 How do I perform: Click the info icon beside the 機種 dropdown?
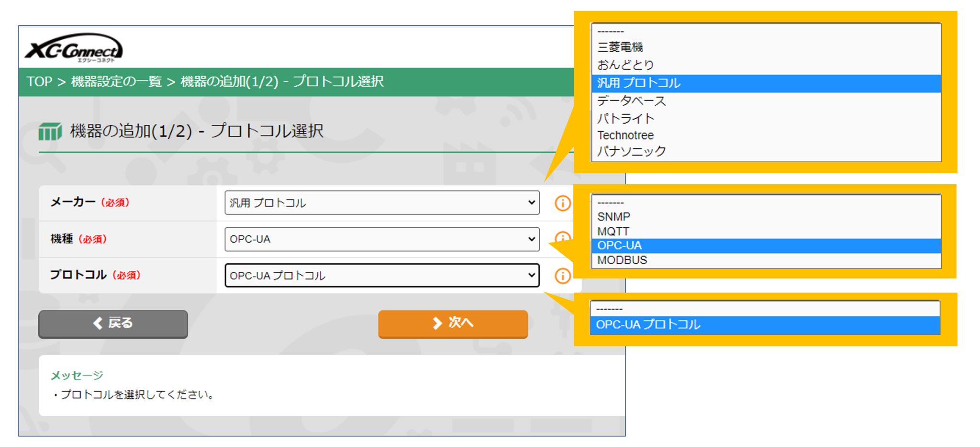563,239
